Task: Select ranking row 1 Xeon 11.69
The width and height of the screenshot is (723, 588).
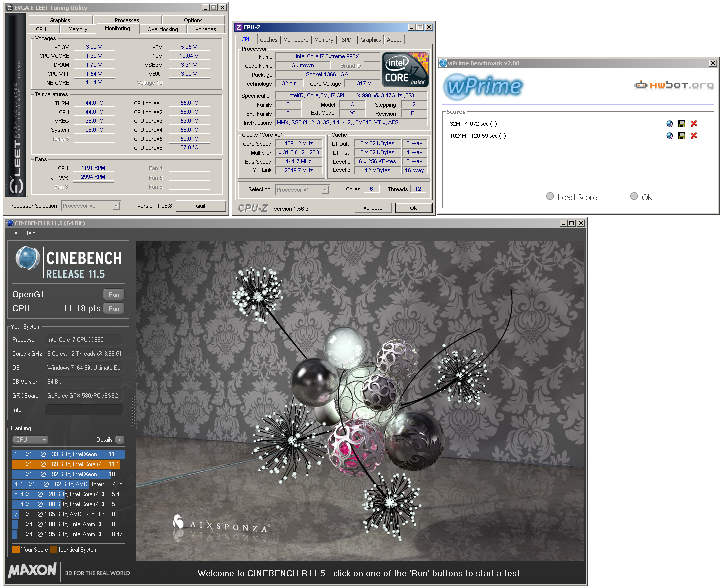Action: click(68, 454)
